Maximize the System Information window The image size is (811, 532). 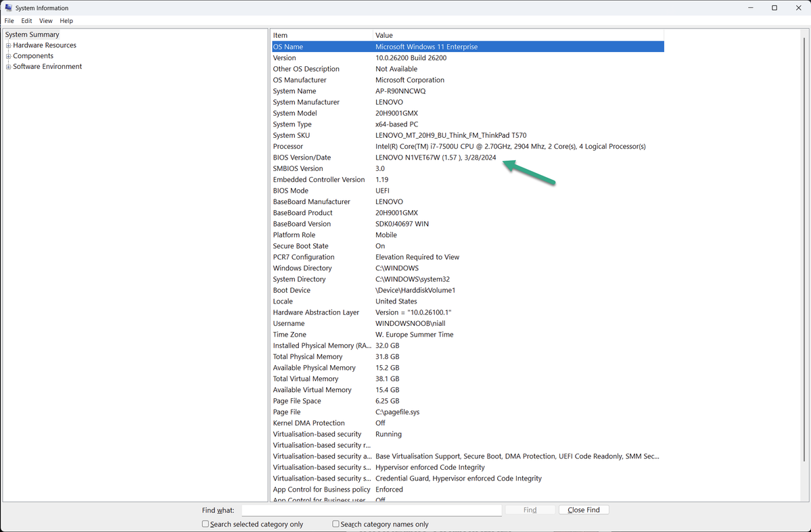point(774,7)
